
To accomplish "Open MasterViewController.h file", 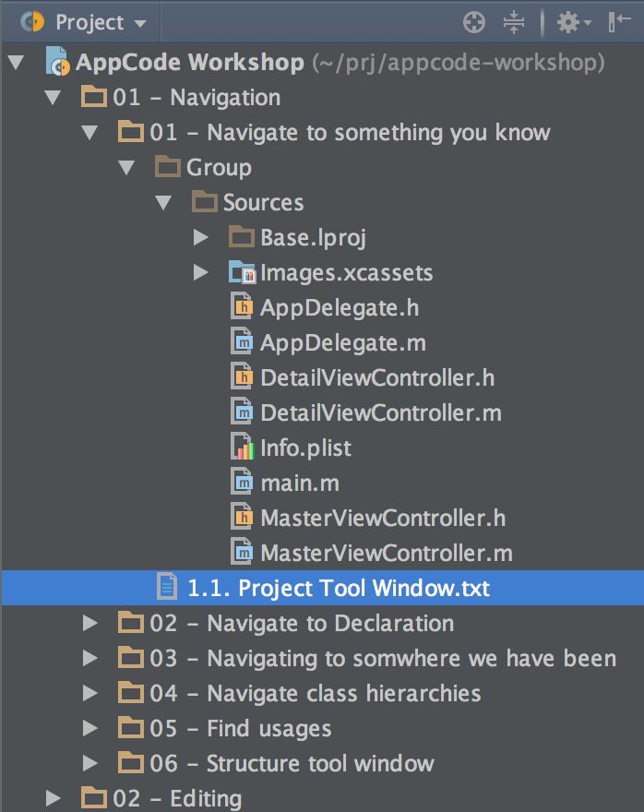I will pyautogui.click(x=383, y=519).
